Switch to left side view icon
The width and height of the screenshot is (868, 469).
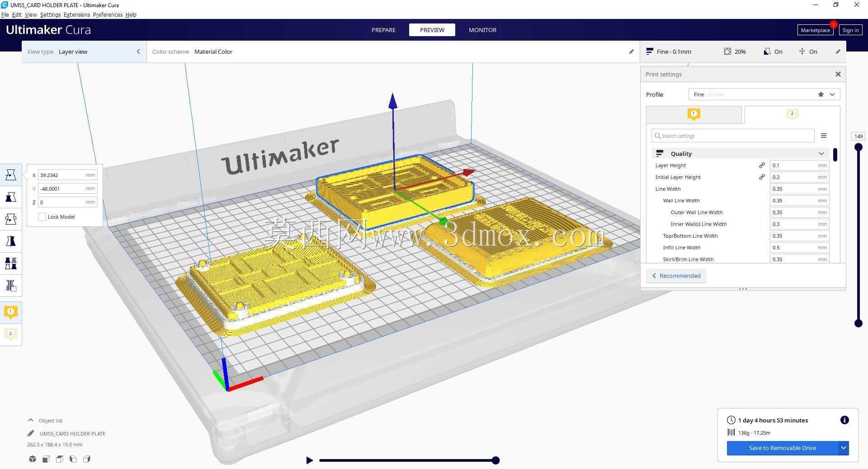73,459
